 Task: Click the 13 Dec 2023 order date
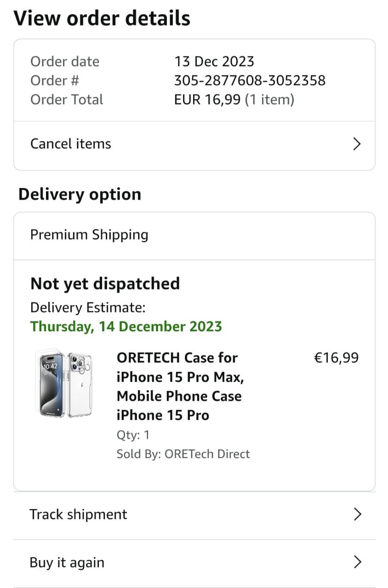click(x=214, y=62)
